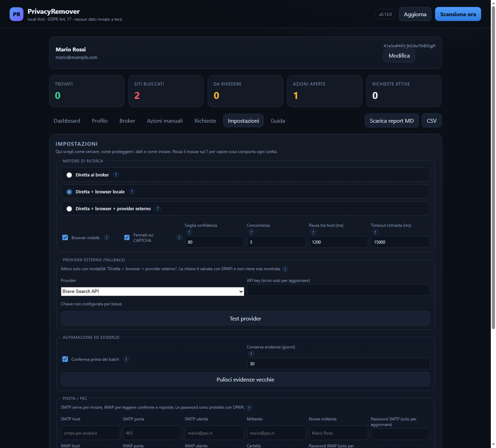Open the Azioni manuali tab
Image resolution: width=496 pixels, height=448 pixels.
tap(165, 121)
